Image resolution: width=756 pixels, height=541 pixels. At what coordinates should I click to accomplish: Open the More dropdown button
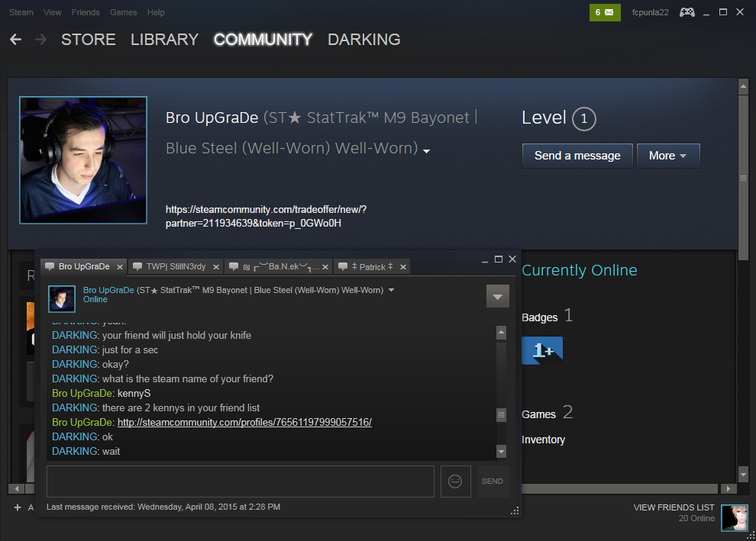click(x=667, y=156)
